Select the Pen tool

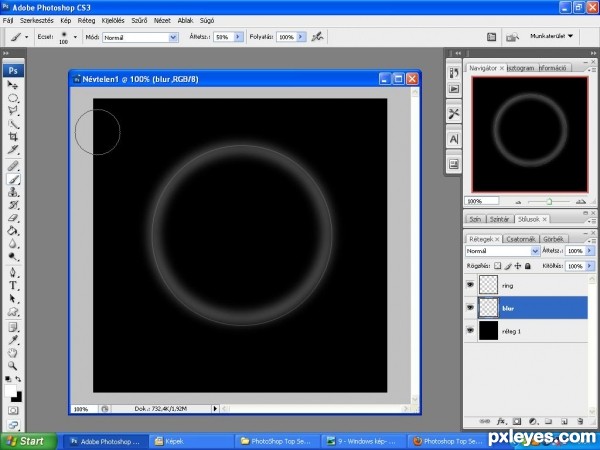click(x=13, y=272)
